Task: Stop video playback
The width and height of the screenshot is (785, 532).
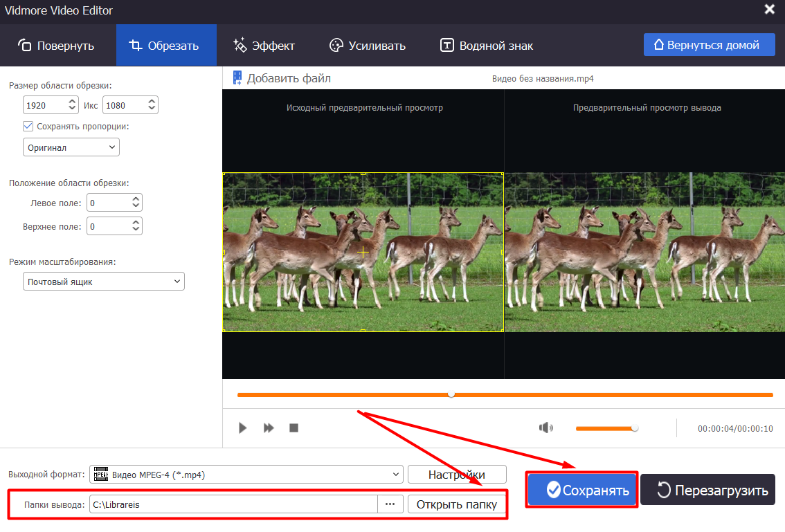Action: (x=294, y=428)
